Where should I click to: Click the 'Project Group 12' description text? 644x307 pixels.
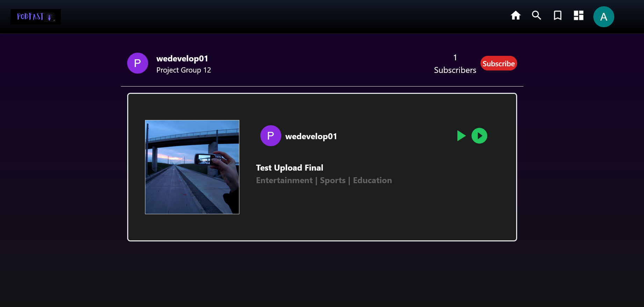[183, 70]
